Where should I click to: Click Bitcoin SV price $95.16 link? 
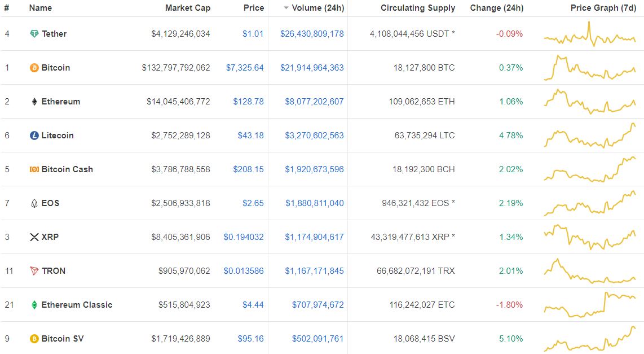[250, 339]
